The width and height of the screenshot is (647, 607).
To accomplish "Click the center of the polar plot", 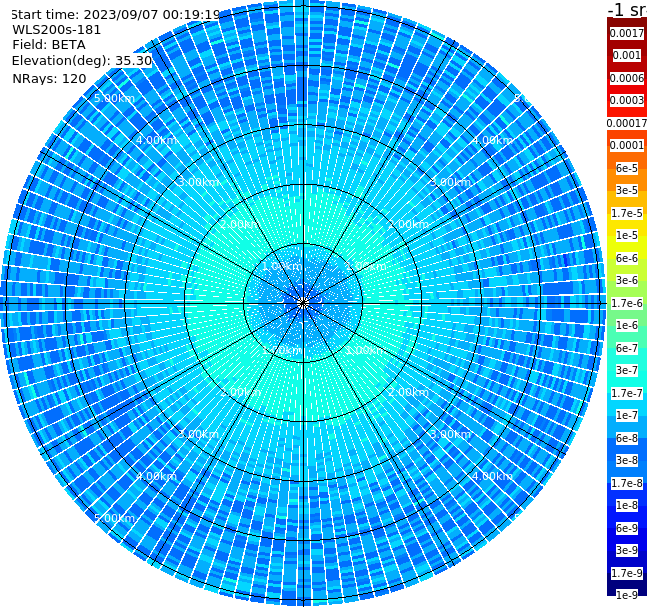I will [x=303, y=303].
